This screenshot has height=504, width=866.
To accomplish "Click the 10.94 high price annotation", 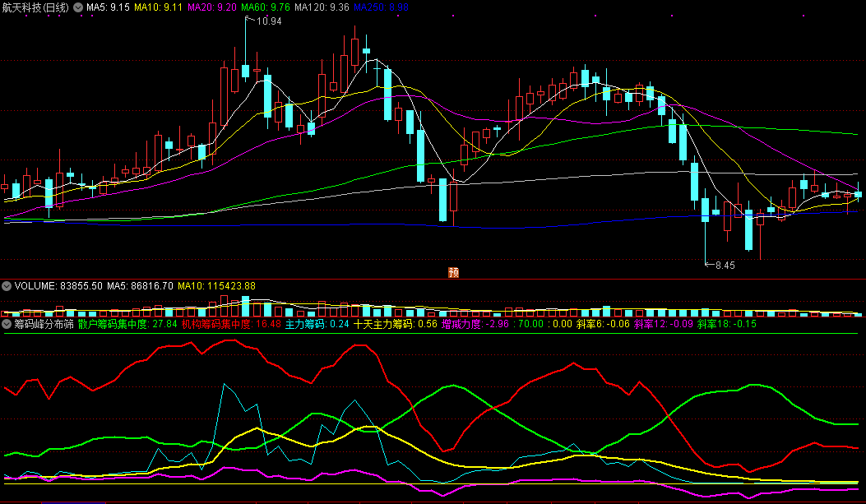I will click(x=269, y=21).
